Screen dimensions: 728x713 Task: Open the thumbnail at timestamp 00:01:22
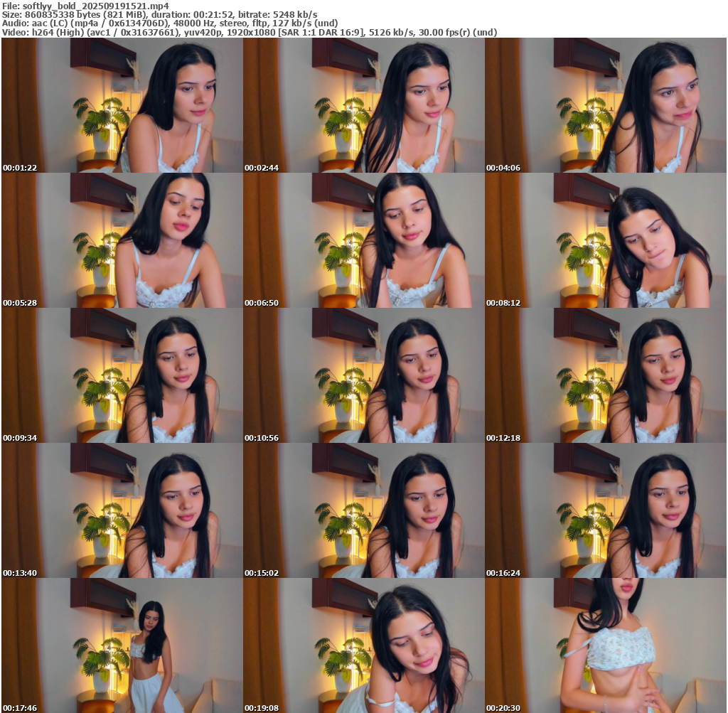(122, 105)
